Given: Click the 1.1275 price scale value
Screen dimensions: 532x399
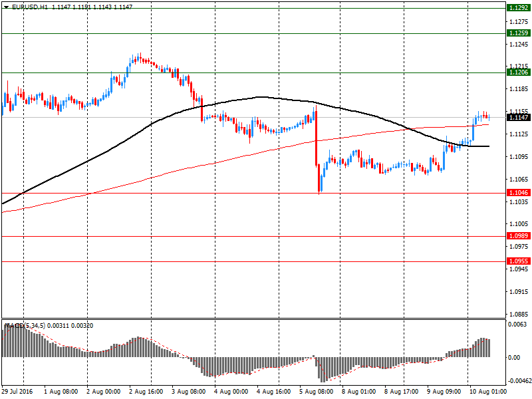Looking at the screenshot, I should [519, 22].
